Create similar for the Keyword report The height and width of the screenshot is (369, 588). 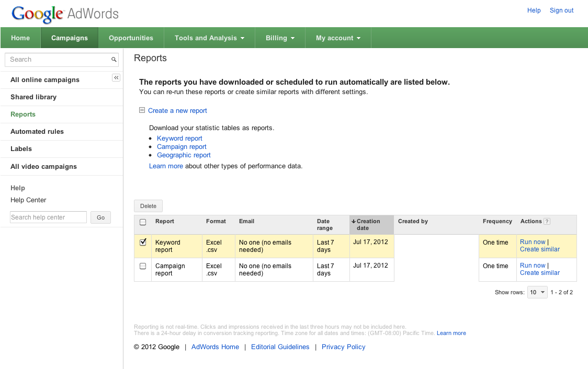coord(540,249)
